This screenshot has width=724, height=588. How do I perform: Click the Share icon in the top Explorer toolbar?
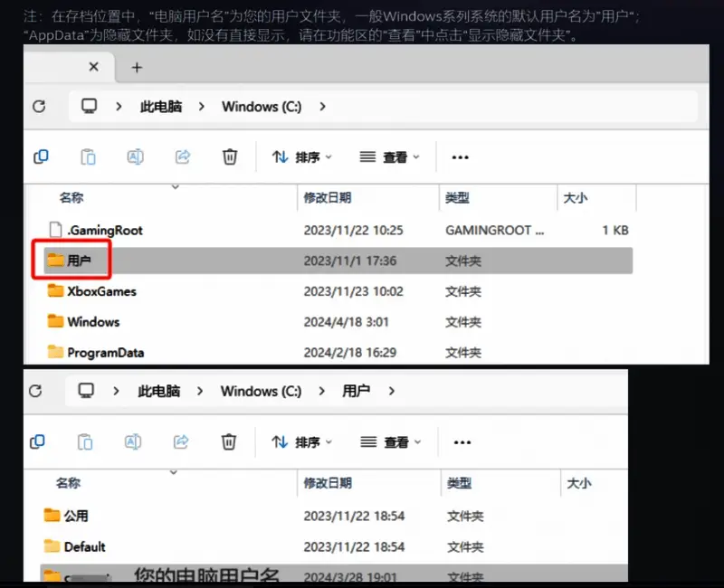(x=183, y=156)
